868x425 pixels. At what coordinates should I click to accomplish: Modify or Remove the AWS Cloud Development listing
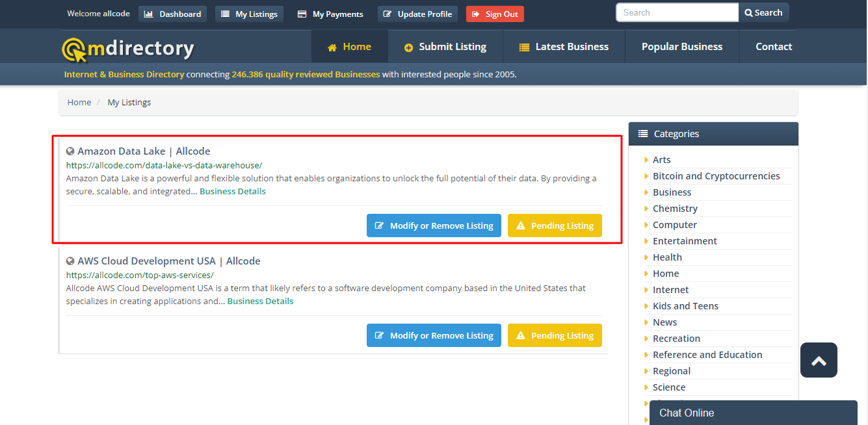434,335
